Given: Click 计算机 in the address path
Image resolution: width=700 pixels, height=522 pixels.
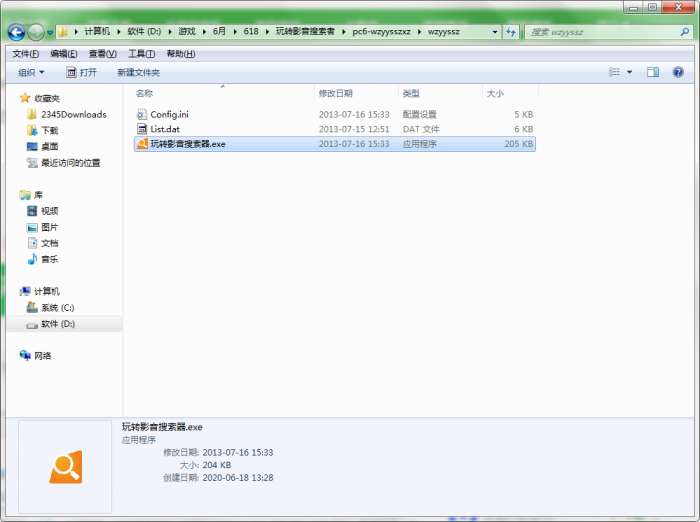Looking at the screenshot, I should pyautogui.click(x=97, y=32).
